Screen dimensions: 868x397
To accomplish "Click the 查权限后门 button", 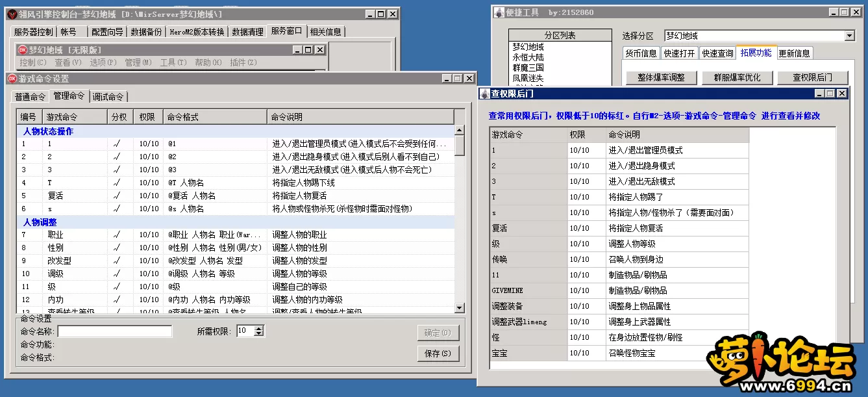I will point(812,77).
